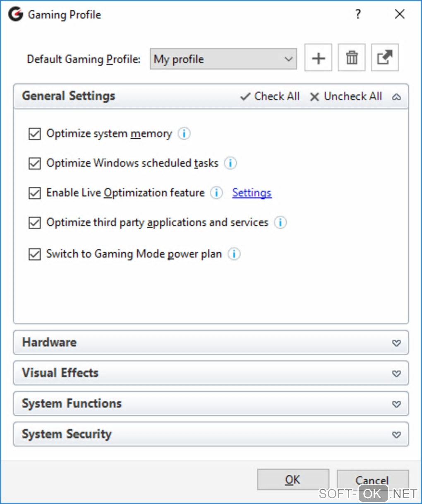This screenshot has height=504, width=422.
Task: Open the Default Gaming Profile dropdown
Action: (223, 59)
